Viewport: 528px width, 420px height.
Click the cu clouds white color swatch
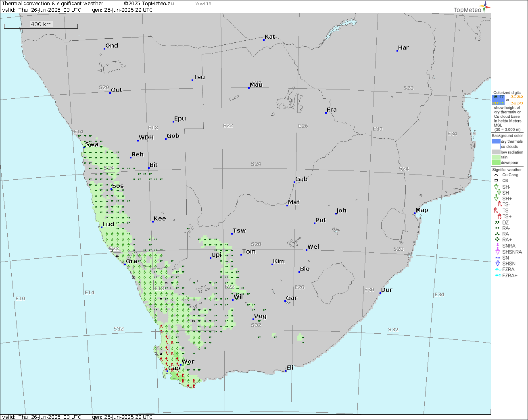pyautogui.click(x=496, y=147)
